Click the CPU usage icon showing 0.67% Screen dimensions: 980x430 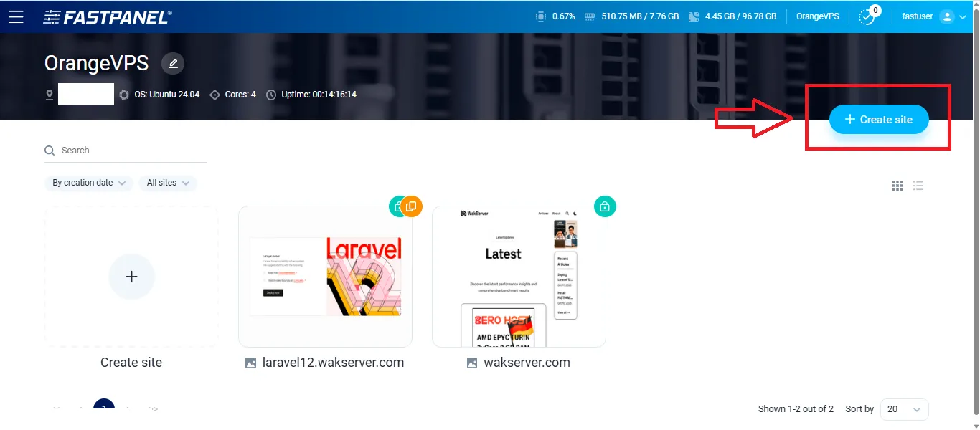(x=540, y=16)
